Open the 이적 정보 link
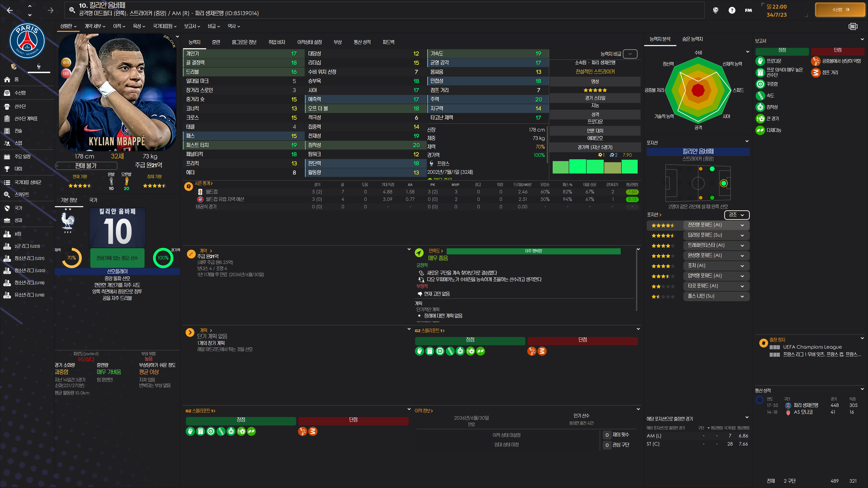Image resolution: width=868 pixels, height=488 pixels. click(x=424, y=411)
